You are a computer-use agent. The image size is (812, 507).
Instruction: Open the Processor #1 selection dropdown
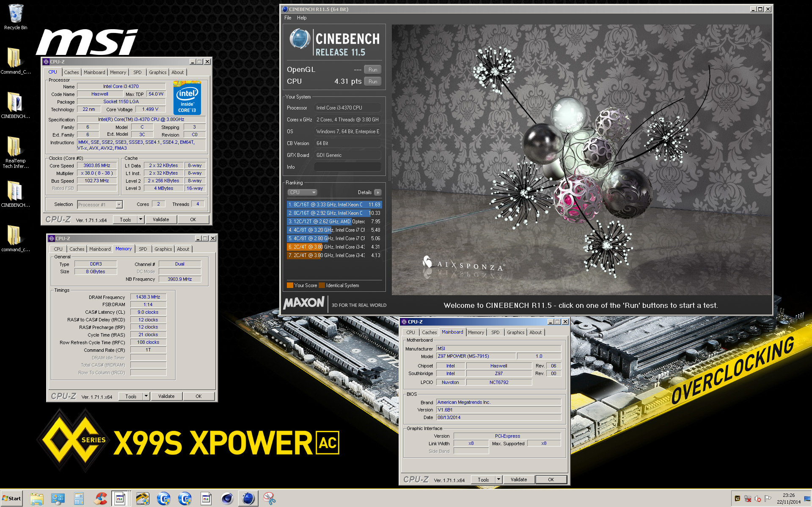(100, 205)
